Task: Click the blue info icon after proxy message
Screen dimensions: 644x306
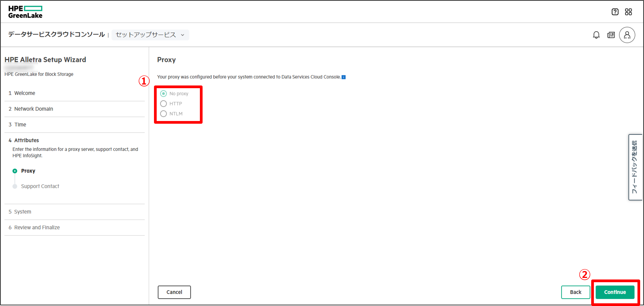Action: tap(344, 77)
